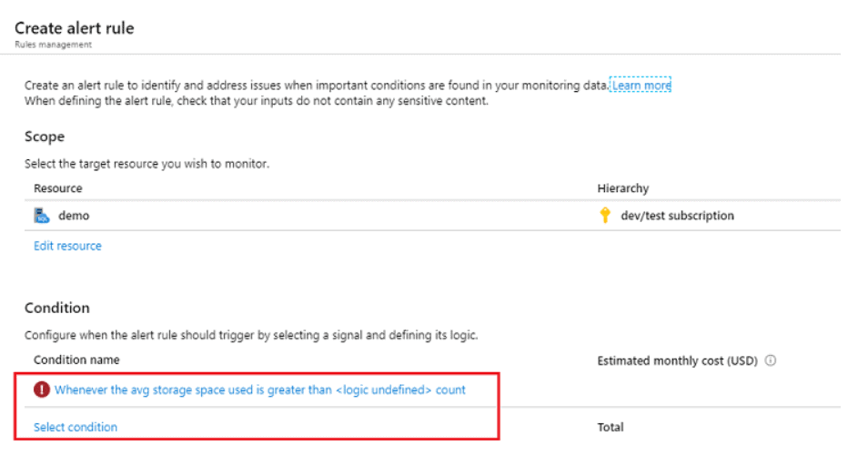Image resolution: width=868 pixels, height=456 pixels.
Task: Click the sensitive content warning text
Action: [257, 101]
